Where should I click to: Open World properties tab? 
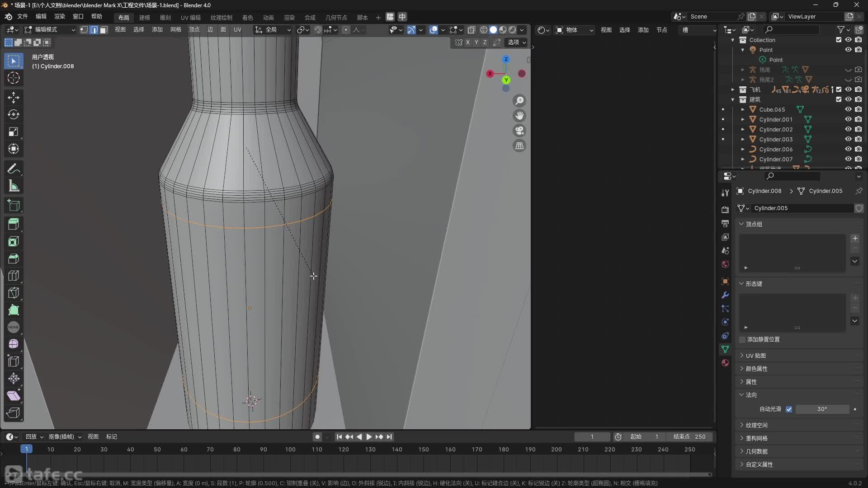point(725,264)
